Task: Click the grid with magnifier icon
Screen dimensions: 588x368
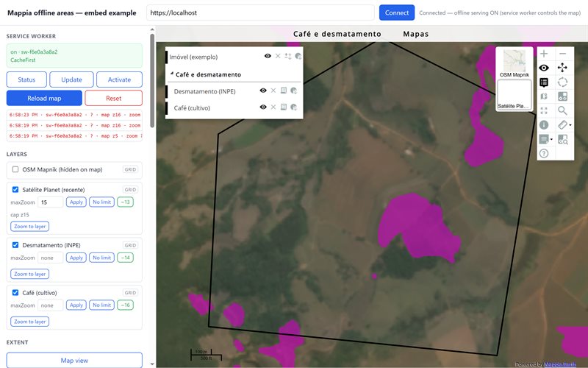Action: click(562, 139)
